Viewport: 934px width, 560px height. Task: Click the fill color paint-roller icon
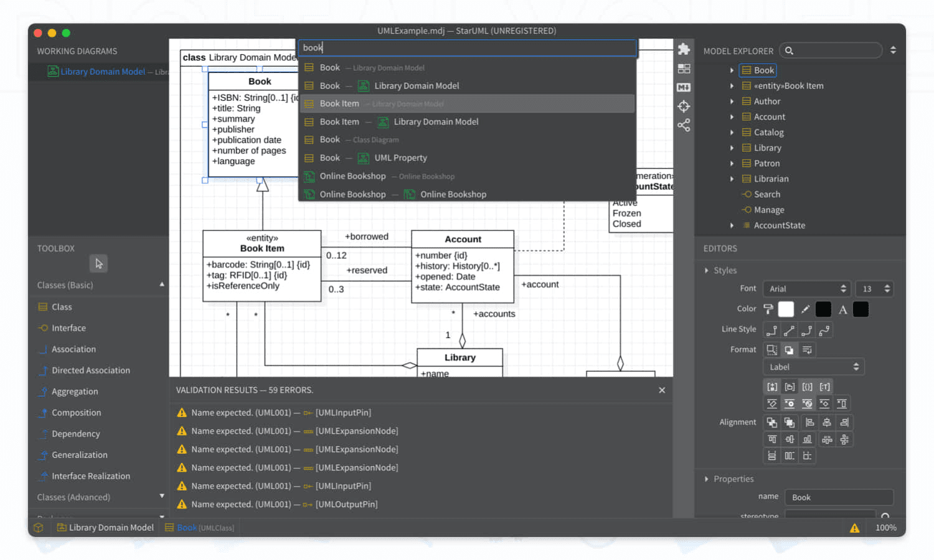click(768, 309)
